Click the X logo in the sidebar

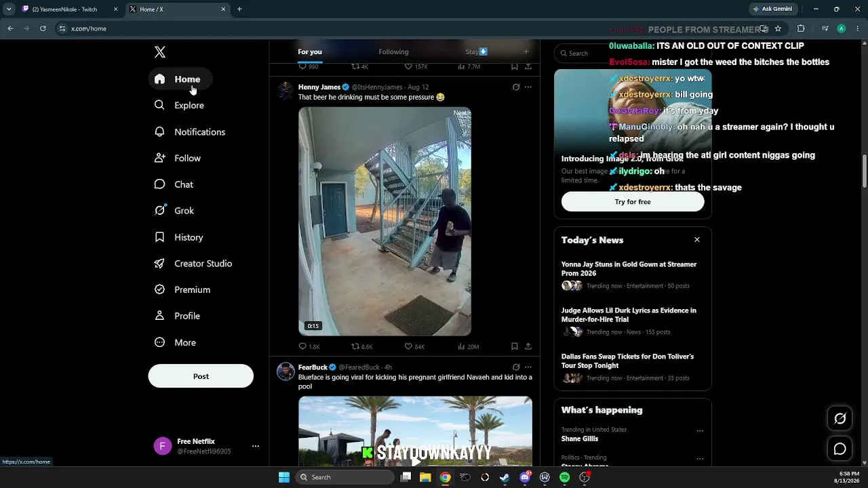tap(160, 52)
